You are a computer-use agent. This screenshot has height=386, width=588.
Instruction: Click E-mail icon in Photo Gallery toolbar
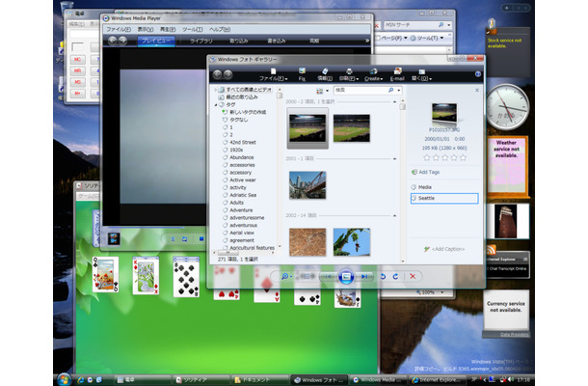coord(397,74)
